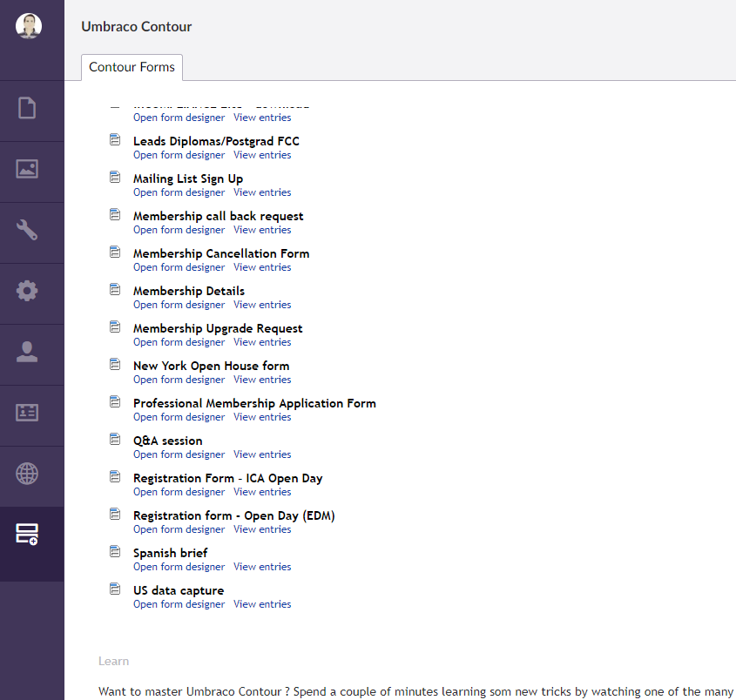View entries for Membership Cancellation Form
736x700 pixels.
[262, 267]
